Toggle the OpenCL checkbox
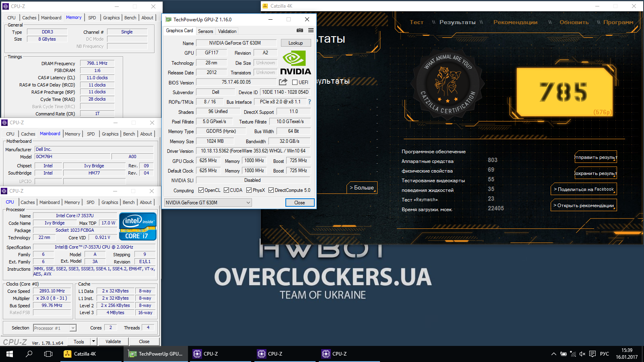The width and height of the screenshot is (644, 362). point(201,190)
